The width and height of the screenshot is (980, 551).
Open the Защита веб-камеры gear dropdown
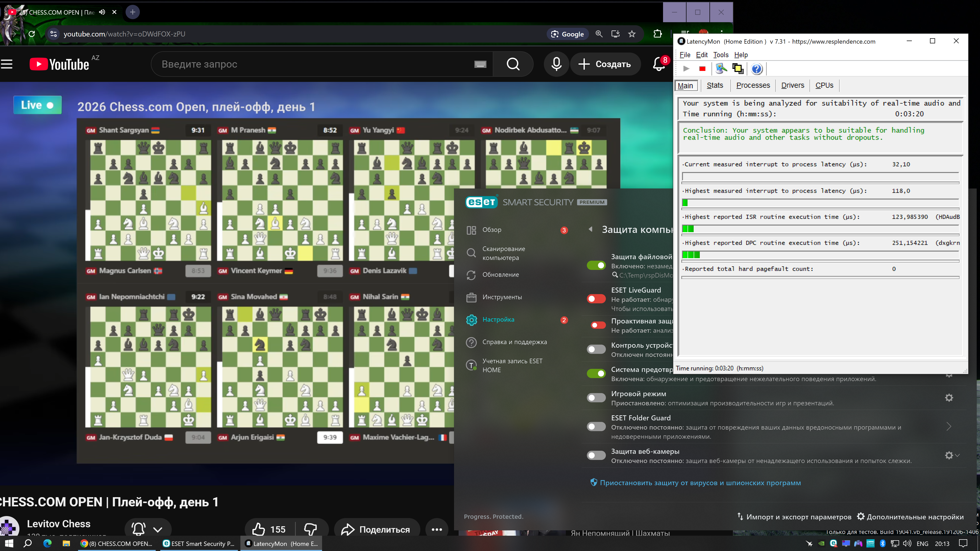pyautogui.click(x=952, y=455)
